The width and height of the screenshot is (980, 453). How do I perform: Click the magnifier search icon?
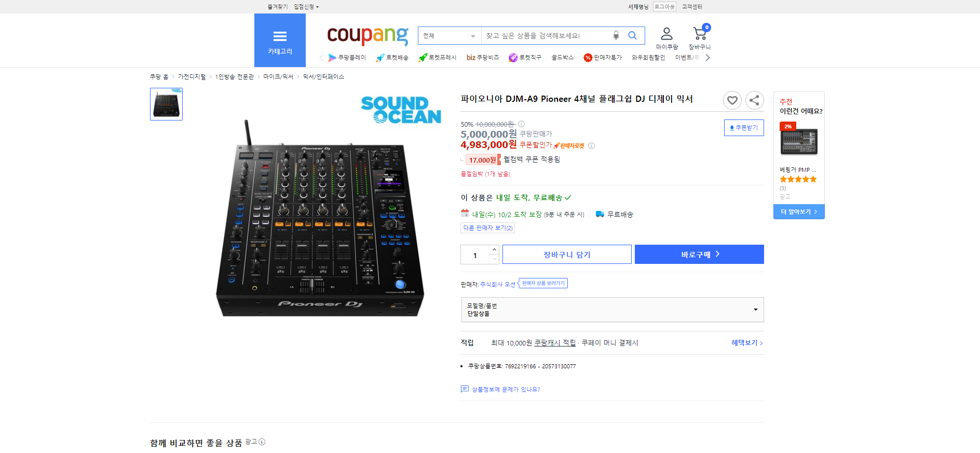632,35
